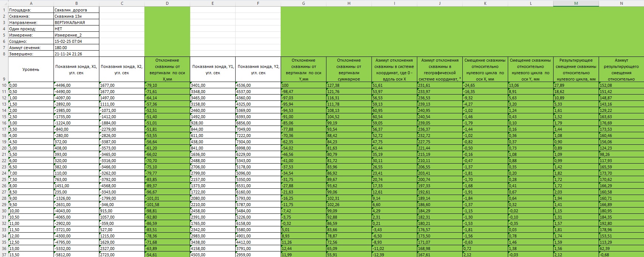Select the 'ВЕРТИКАЛЬНАЯ' direction cell
644x257 pixels.
76,23
